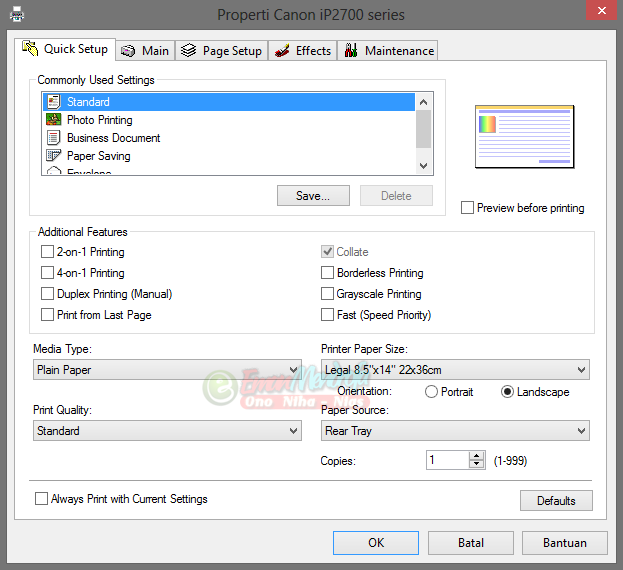Screen dimensions: 623x570
Task: Click the stacked pages icon on Page Setup tab
Action: point(188,50)
